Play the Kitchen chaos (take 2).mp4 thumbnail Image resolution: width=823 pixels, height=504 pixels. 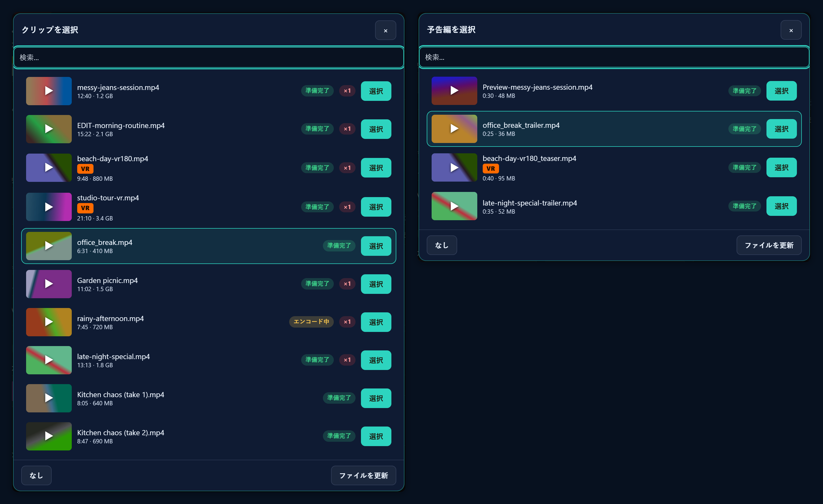pos(49,436)
